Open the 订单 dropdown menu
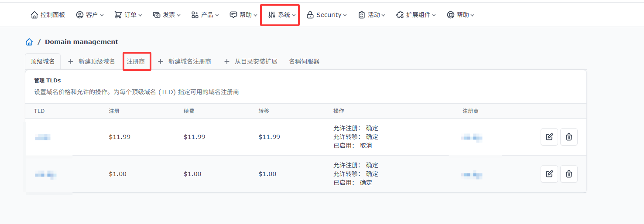 128,15
